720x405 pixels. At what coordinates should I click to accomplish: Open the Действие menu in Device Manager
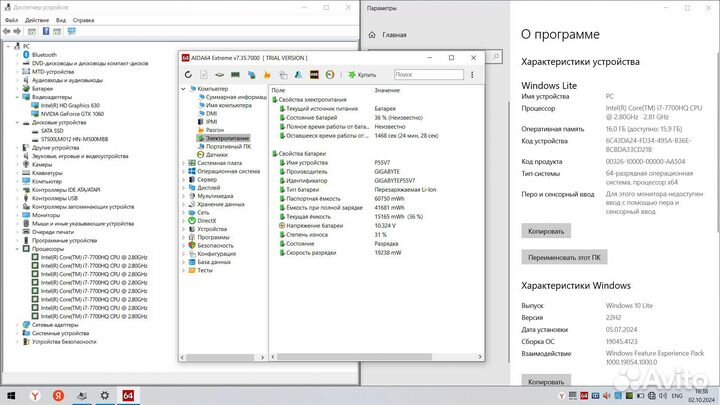37,19
